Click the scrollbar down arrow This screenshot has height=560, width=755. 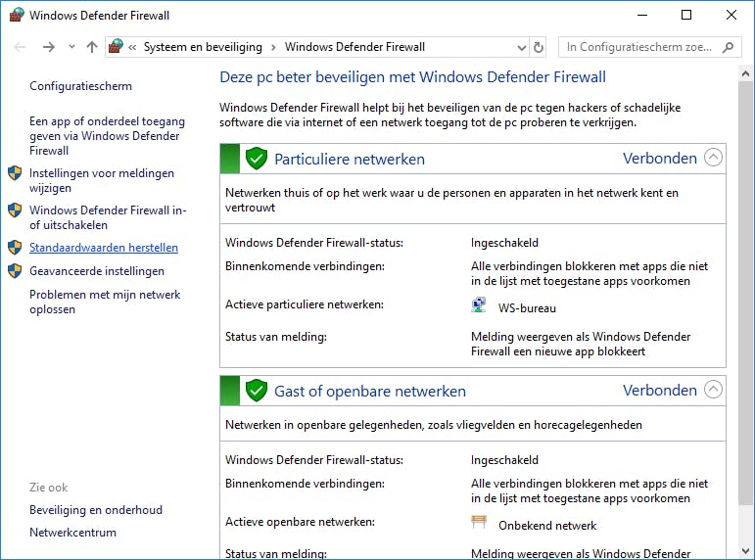[745, 551]
